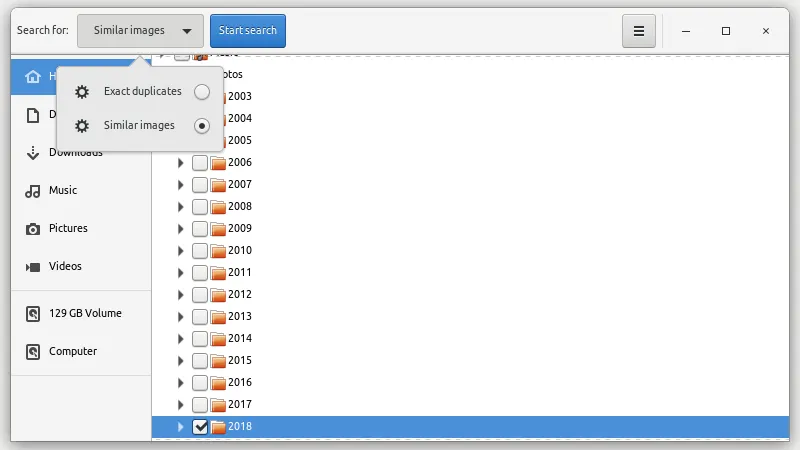This screenshot has width=800, height=450.
Task: Click the Pictures camera icon in sidebar
Action: 33,229
